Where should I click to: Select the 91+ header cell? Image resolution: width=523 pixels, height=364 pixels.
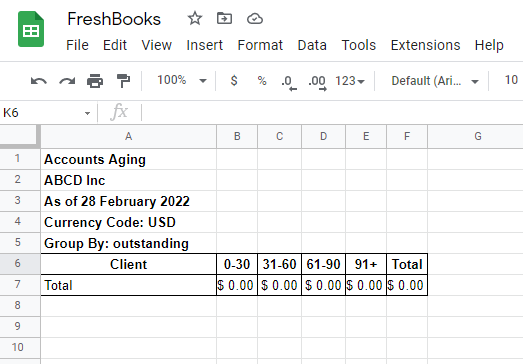click(366, 264)
